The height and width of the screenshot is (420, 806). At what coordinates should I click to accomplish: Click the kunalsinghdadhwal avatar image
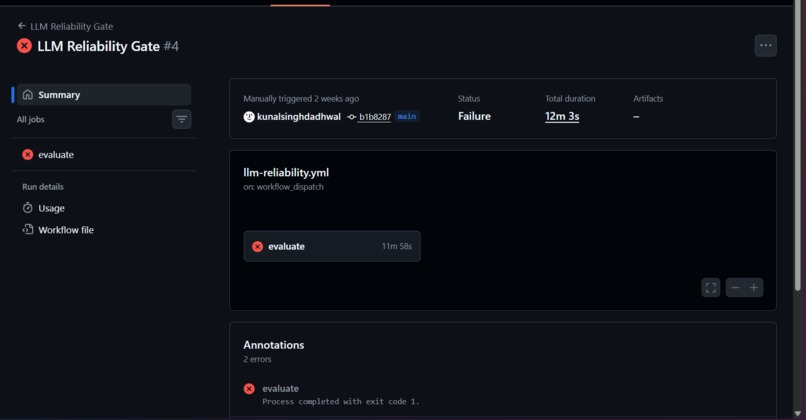pos(249,117)
